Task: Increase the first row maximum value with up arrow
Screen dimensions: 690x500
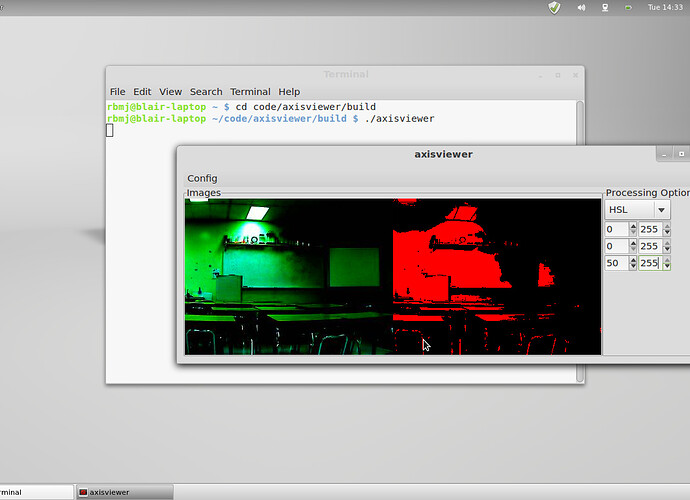Action: coord(667,226)
